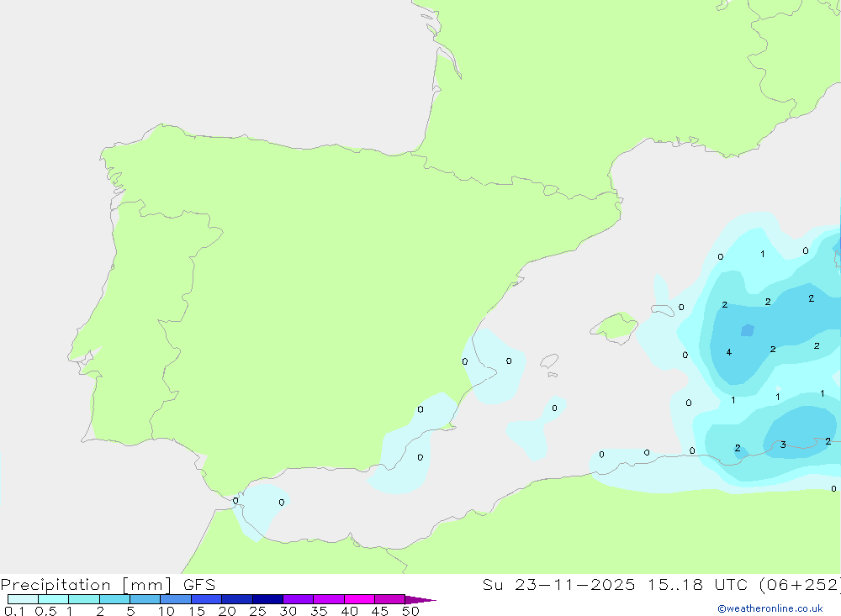Click the '45' legend scale label
Screen dimensions: 841x616
click(x=380, y=611)
